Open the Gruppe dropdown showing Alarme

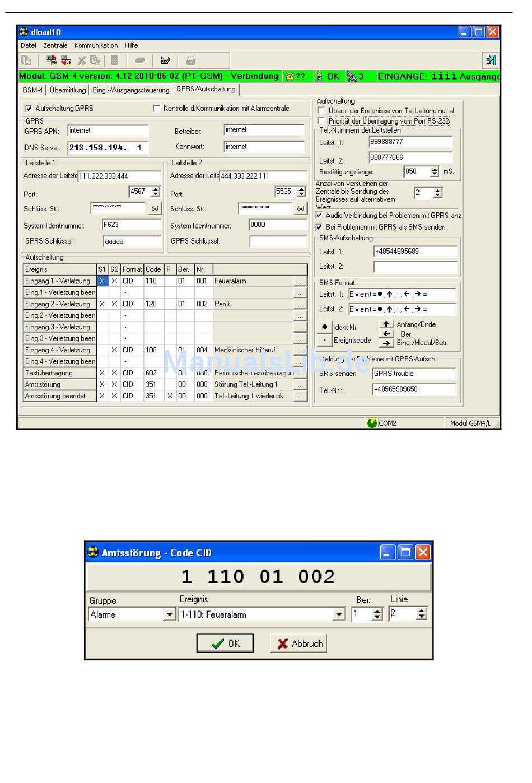tap(169, 614)
